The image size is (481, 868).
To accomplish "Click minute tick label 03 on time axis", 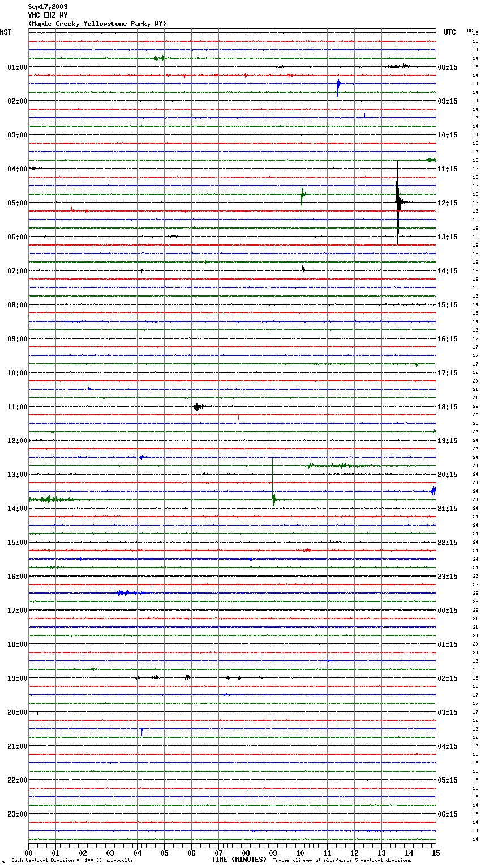I will (110, 853).
